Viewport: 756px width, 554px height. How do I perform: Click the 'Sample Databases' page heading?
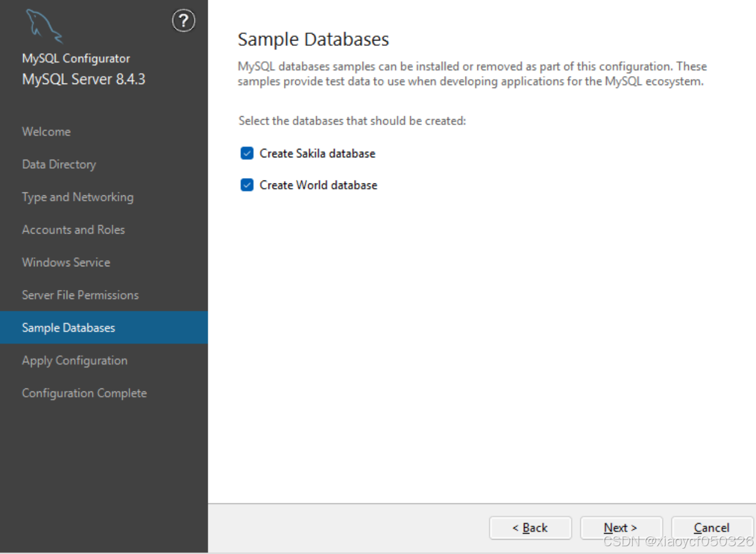click(313, 39)
